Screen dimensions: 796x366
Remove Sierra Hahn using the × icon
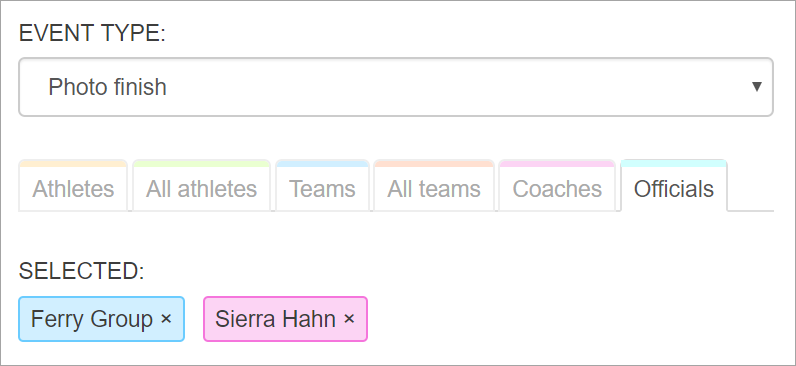point(349,319)
